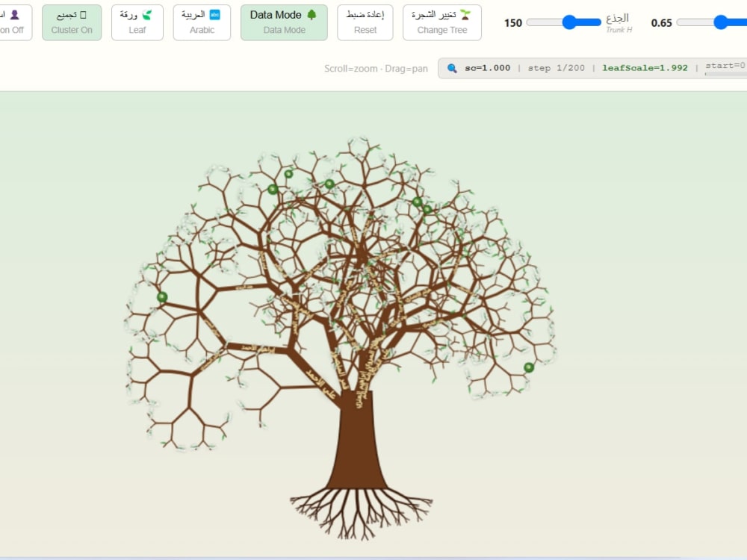Adjust the Trunk H slider
The image size is (747, 560).
click(x=563, y=22)
